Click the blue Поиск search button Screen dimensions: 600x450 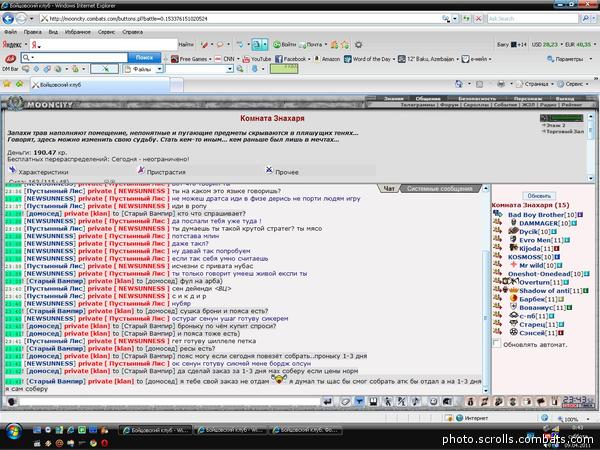[144, 57]
